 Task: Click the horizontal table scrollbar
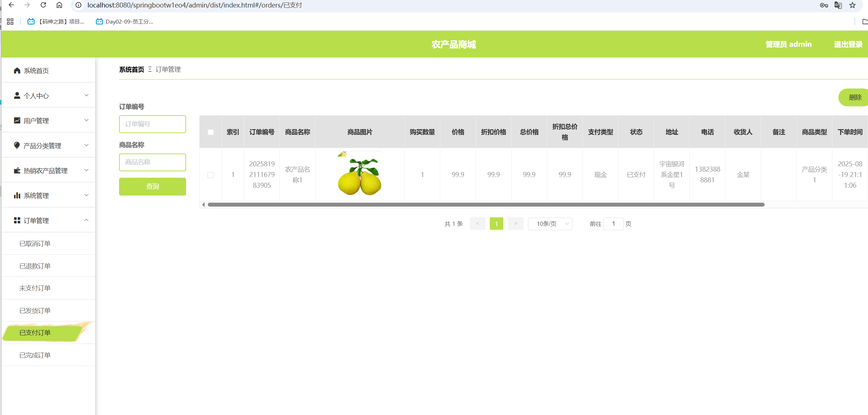click(486, 204)
